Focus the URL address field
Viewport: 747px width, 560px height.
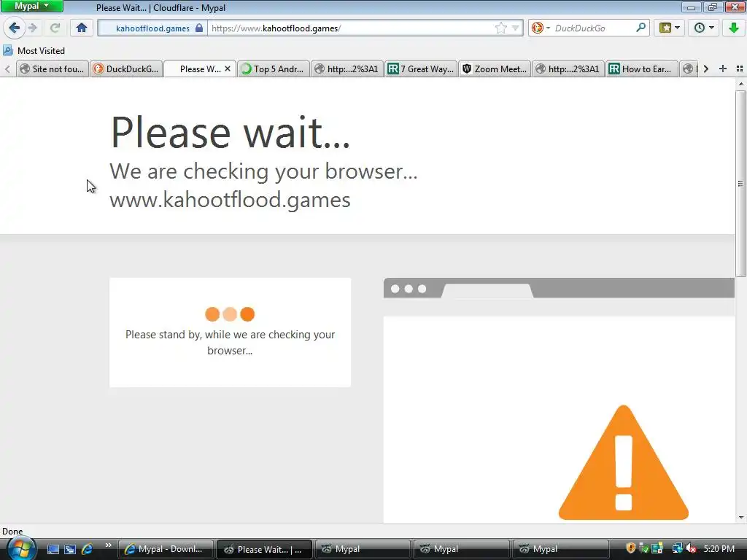(350, 28)
